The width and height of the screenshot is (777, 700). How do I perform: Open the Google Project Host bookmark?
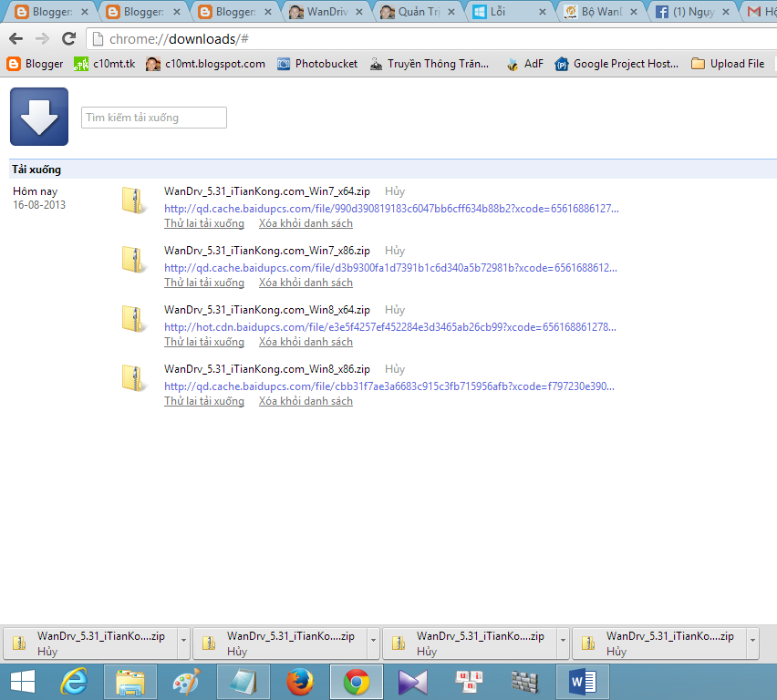point(616,64)
